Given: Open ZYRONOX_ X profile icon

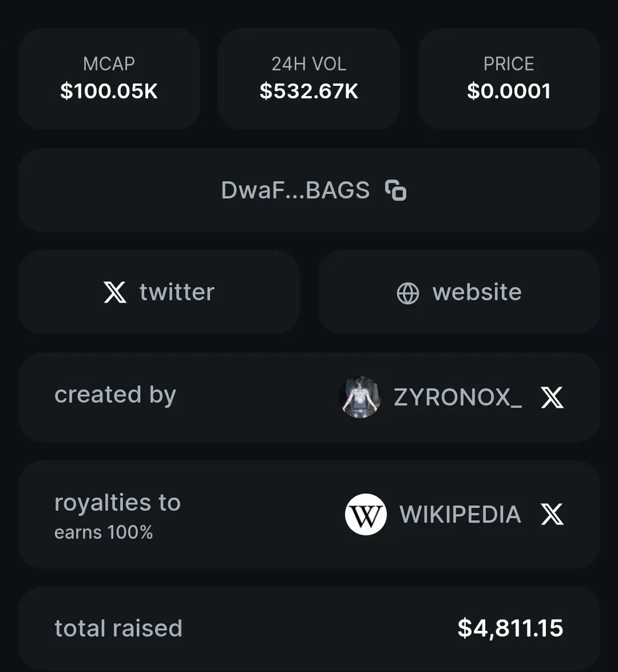Looking at the screenshot, I should 552,397.
